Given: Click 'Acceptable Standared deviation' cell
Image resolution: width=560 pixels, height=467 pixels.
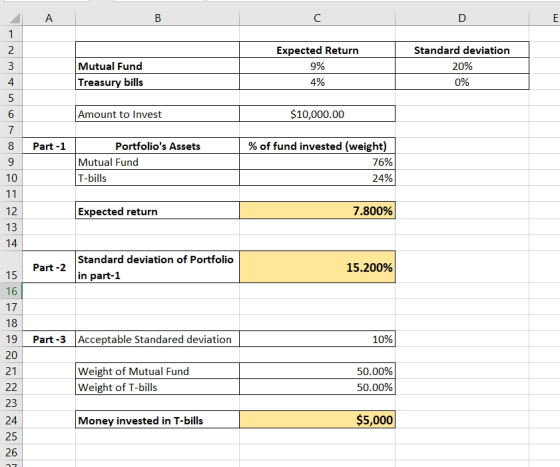Looking at the screenshot, I should point(158,339).
